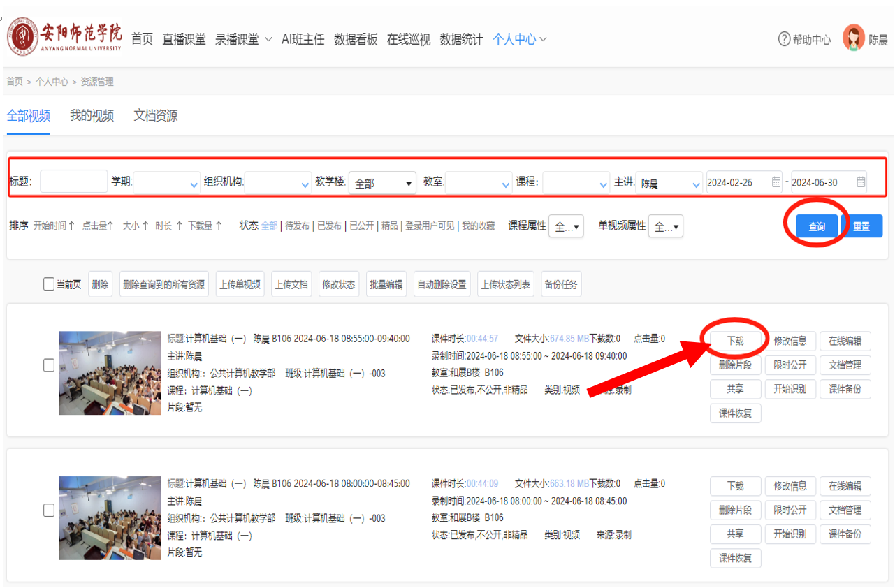The image size is (895, 588).
Task: Click the blue 查询 button
Action: (817, 226)
